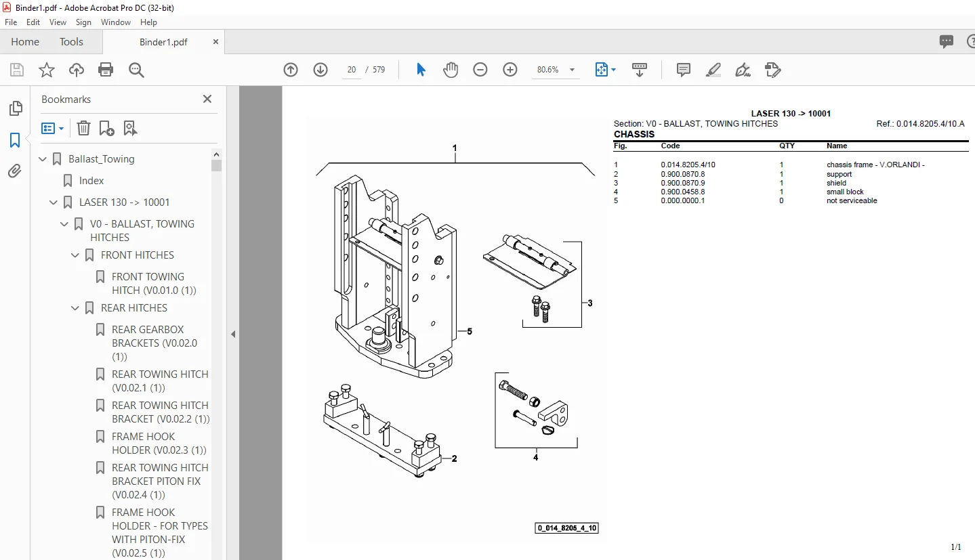Select the highlight text pen tool
The image size is (975, 560).
(713, 70)
